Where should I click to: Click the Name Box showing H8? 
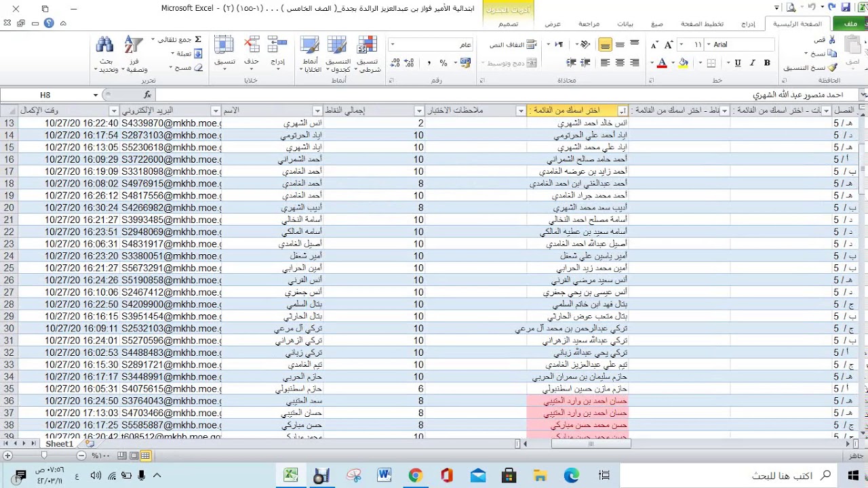[x=45, y=95]
